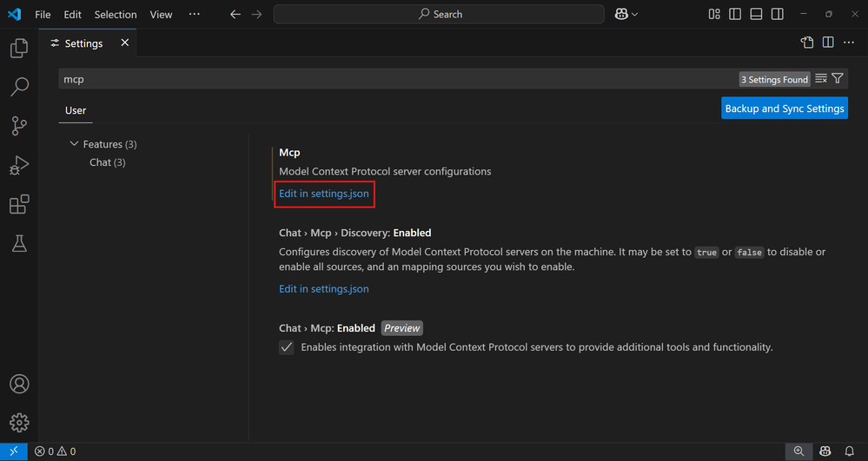Toggle the bottom Panel
Screen dimensions: 868x461
coord(756,15)
